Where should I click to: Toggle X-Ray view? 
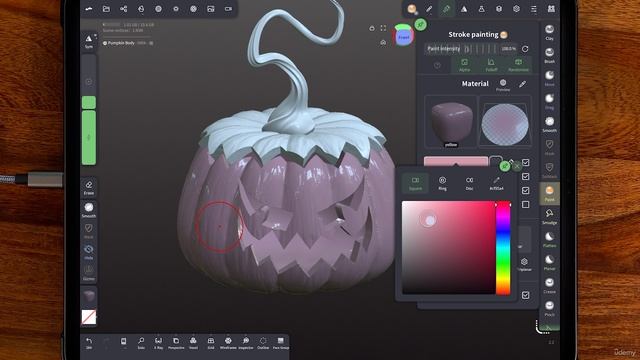(158, 343)
